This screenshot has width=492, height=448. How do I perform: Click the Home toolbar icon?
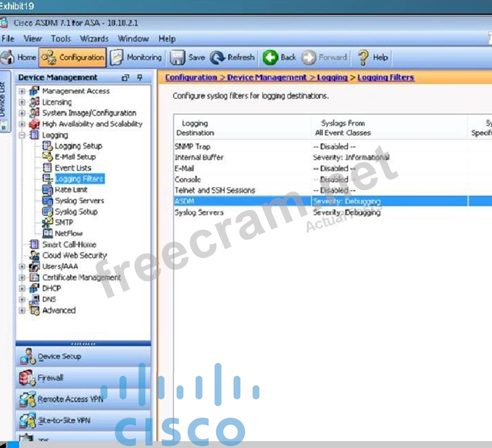(x=8, y=57)
